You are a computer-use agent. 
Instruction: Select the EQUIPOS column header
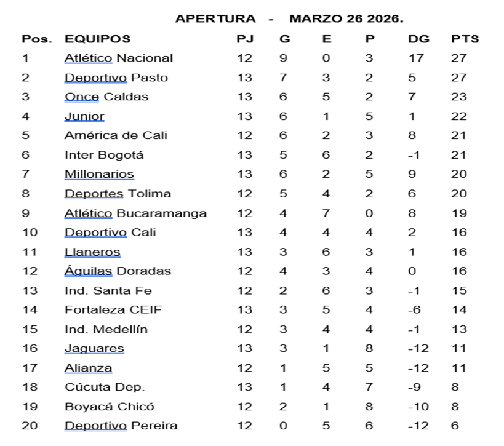click(x=97, y=39)
